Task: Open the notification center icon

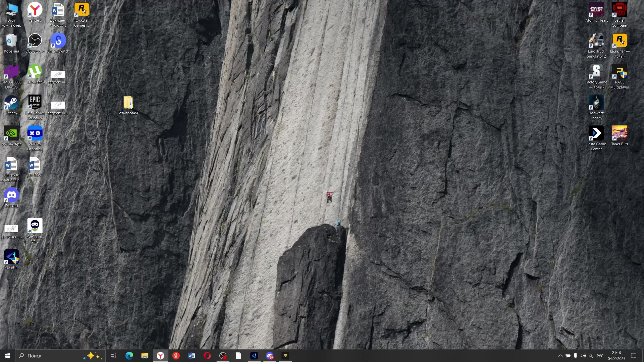Action: click(633, 356)
